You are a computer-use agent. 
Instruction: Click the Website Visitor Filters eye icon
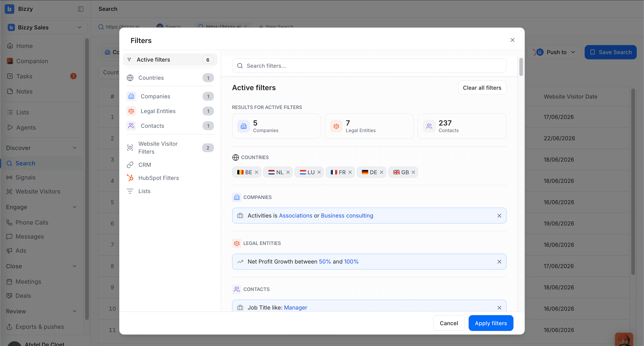(x=130, y=148)
